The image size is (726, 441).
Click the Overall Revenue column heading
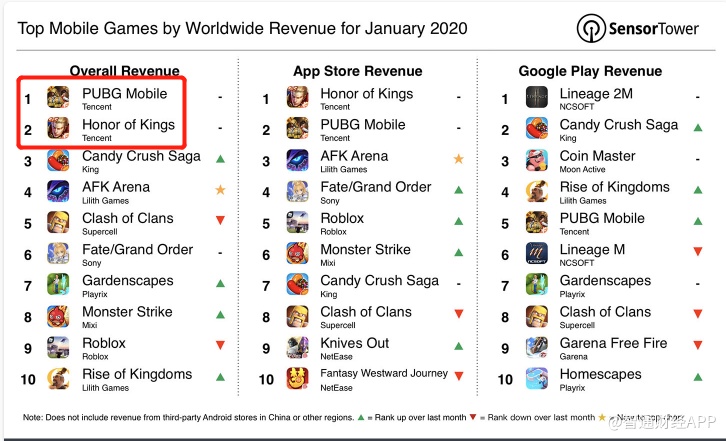point(124,70)
